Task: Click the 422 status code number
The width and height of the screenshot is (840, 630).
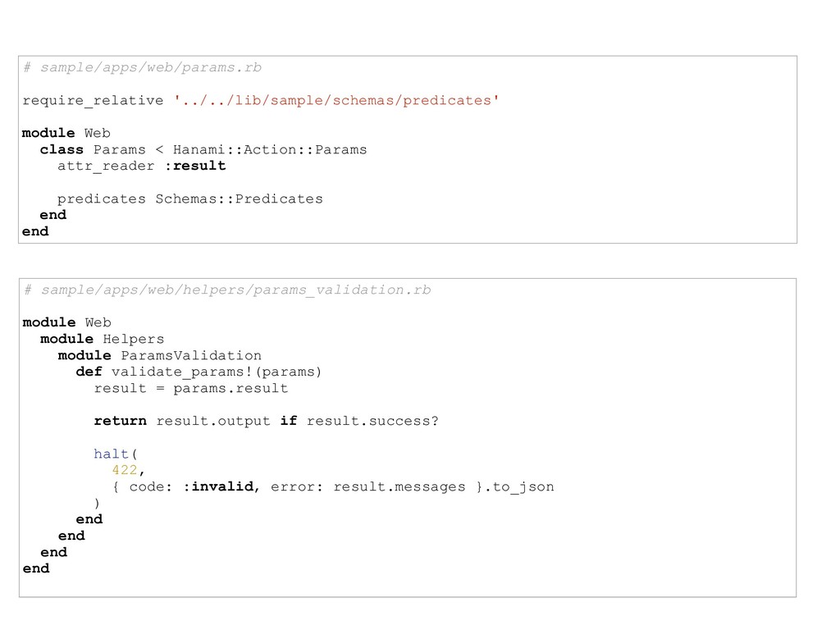Action: (125, 470)
